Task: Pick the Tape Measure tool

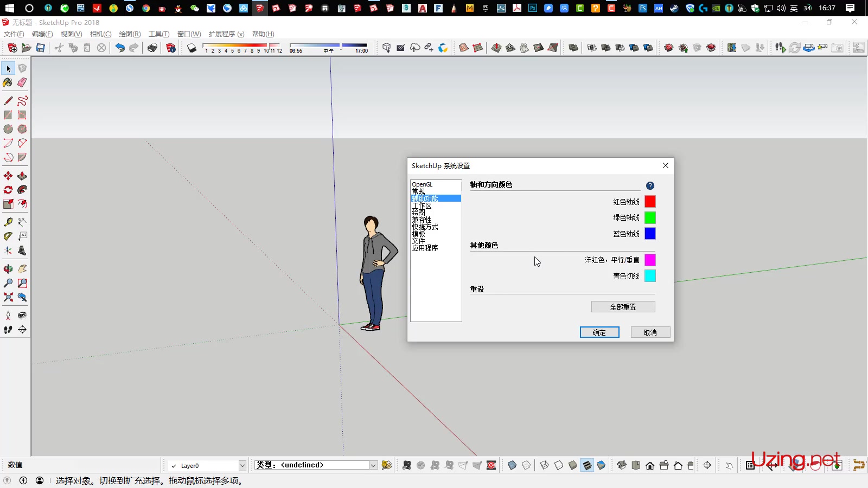Action: (x=8, y=222)
